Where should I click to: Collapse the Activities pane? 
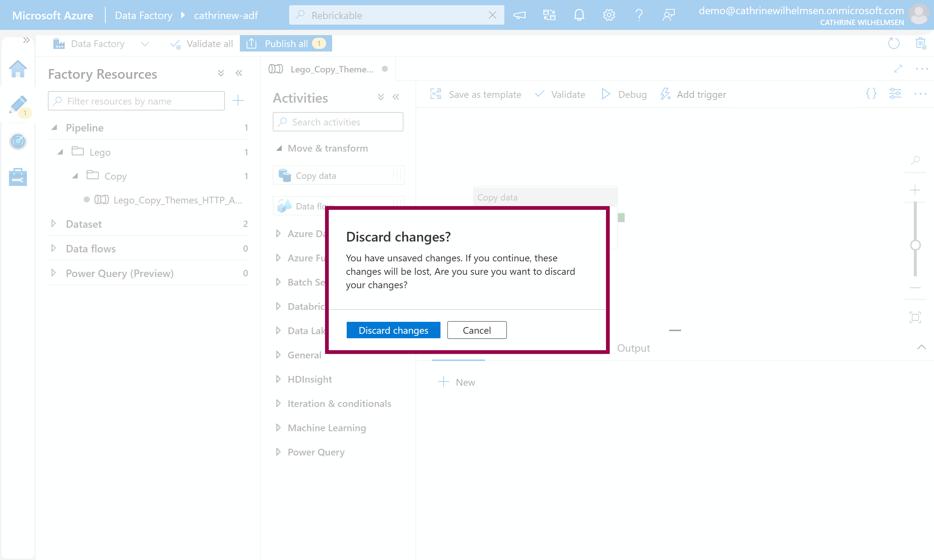(396, 97)
